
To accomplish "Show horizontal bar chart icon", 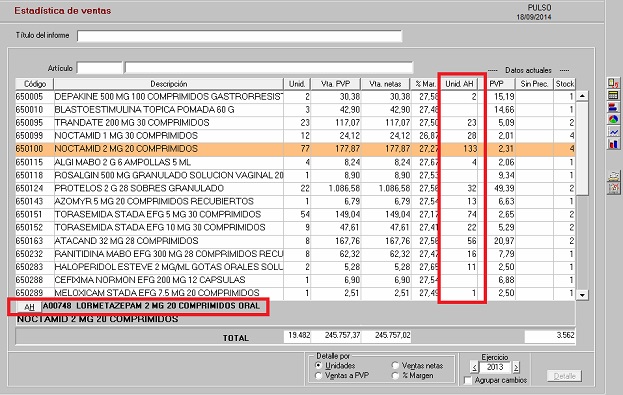I will pos(613,106).
